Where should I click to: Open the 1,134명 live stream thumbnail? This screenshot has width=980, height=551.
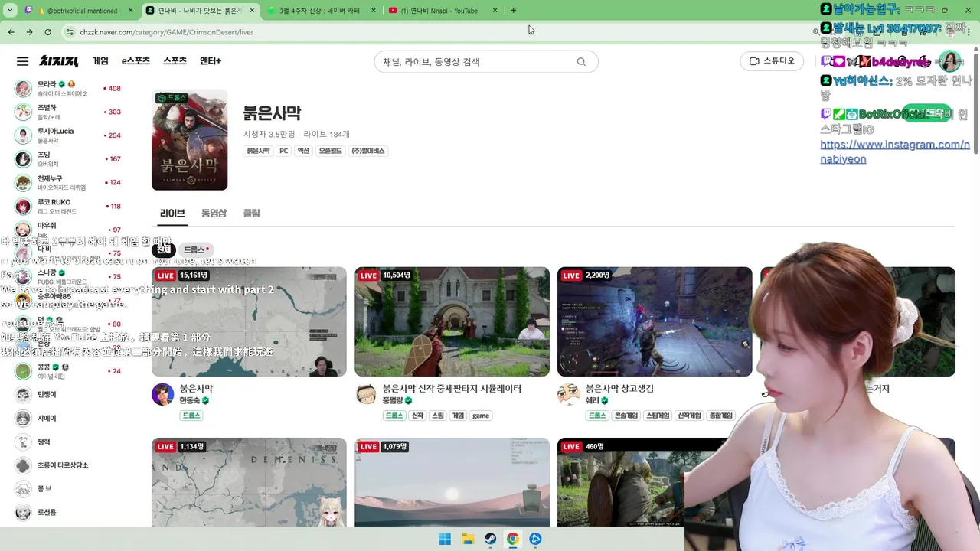249,482
